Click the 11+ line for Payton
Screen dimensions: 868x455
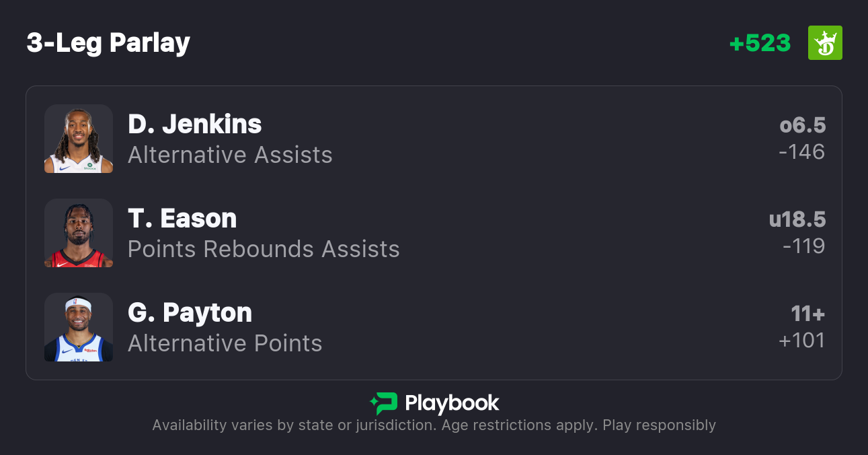(x=807, y=314)
